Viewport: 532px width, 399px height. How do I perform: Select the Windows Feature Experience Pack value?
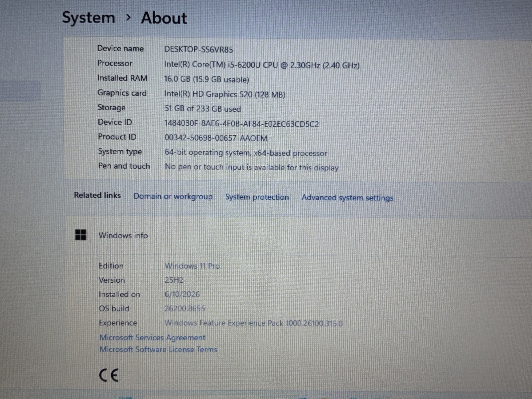coord(253,323)
